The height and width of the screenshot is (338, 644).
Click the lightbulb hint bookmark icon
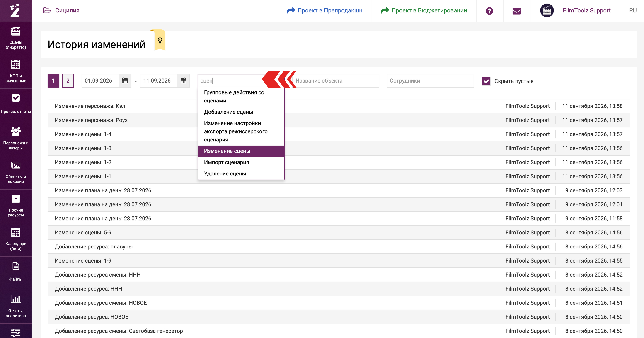[160, 40]
